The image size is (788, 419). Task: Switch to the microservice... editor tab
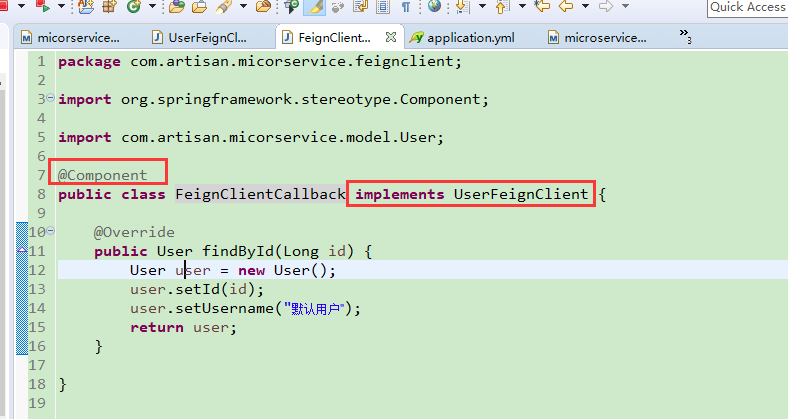coord(598,37)
